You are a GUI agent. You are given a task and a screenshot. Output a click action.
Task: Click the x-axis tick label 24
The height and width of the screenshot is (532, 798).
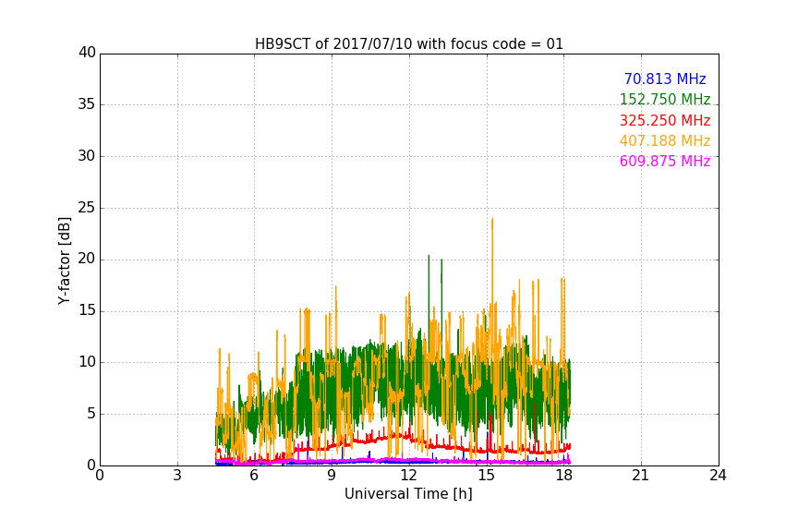[718, 476]
